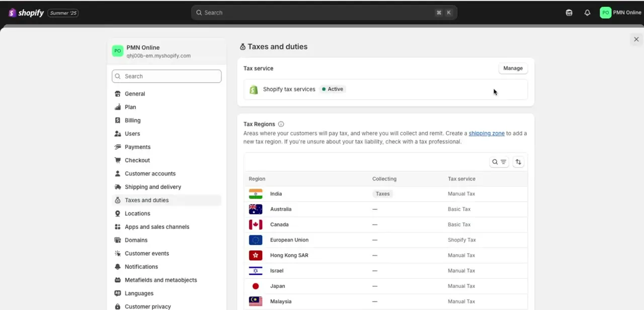Open notifications bell icon
The height and width of the screenshot is (310, 644).
tap(587, 13)
